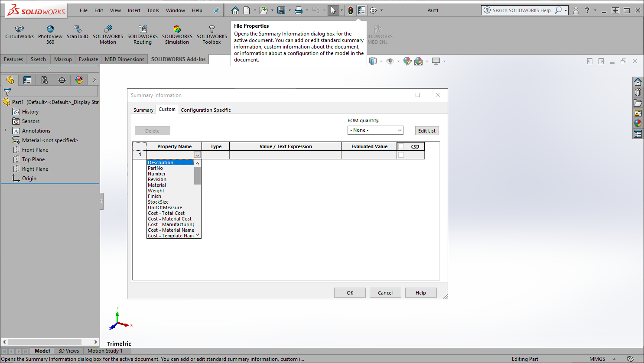
Task: Save the part using the disk icon
Action: 281,10
